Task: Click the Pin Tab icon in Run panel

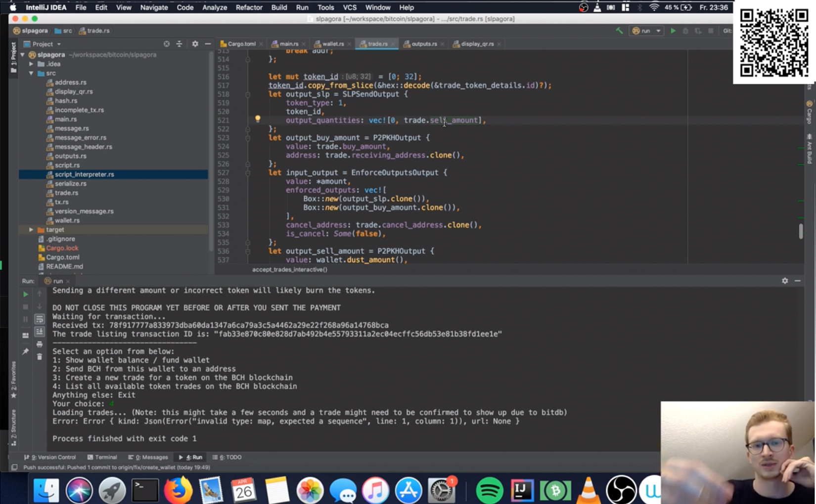Action: click(25, 351)
